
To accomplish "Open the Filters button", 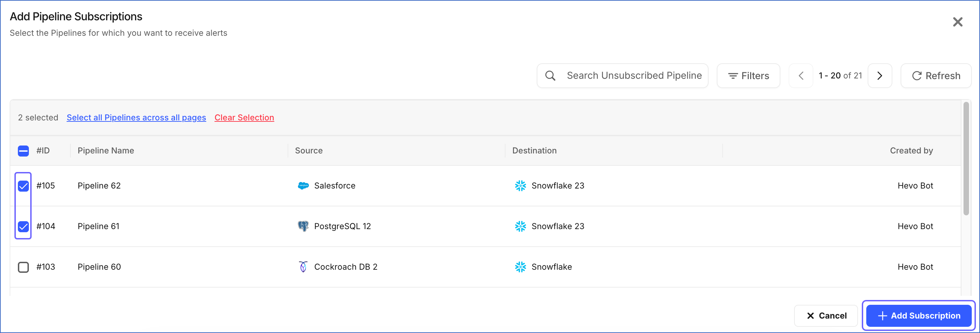I will pyautogui.click(x=748, y=75).
